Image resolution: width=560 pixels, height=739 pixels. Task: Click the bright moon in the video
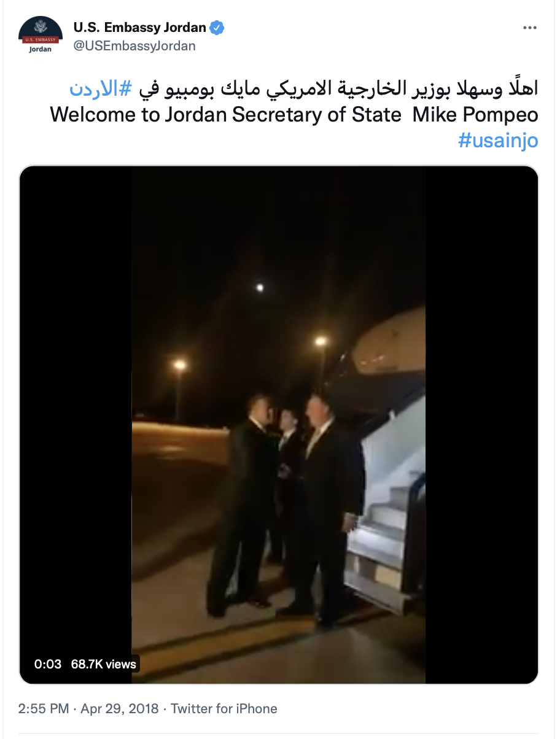(260, 287)
